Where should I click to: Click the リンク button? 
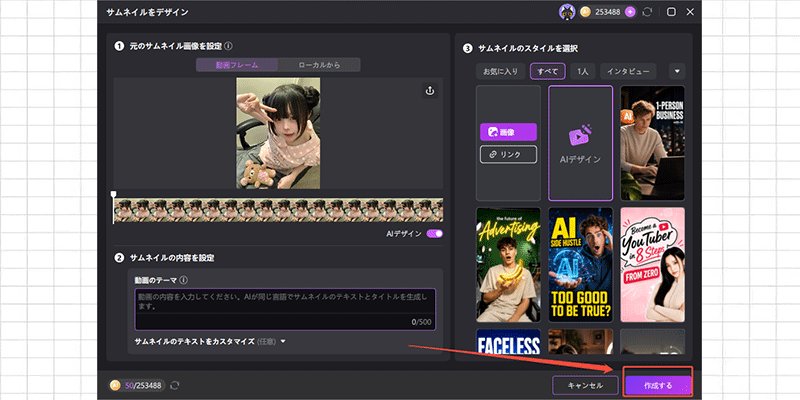[508, 154]
